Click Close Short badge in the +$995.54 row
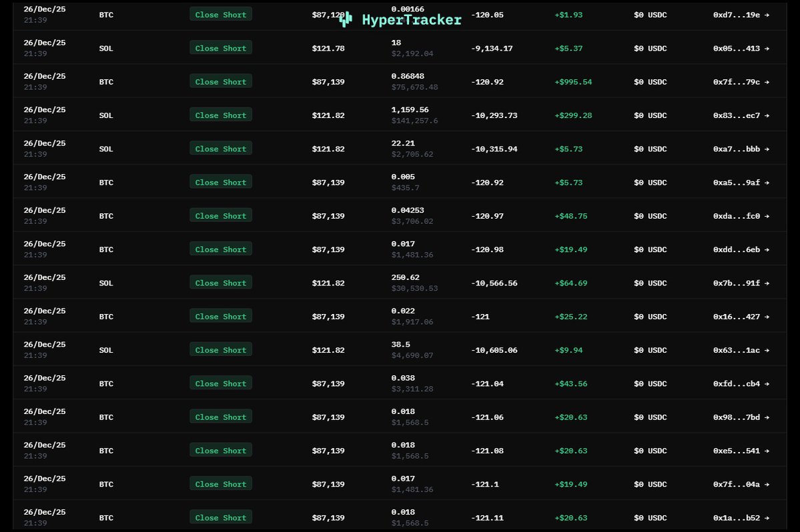 click(221, 81)
